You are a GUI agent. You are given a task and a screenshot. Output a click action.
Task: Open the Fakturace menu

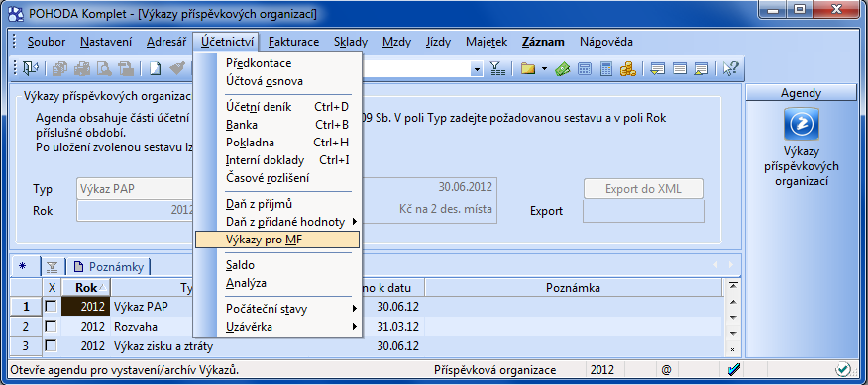coord(294,42)
